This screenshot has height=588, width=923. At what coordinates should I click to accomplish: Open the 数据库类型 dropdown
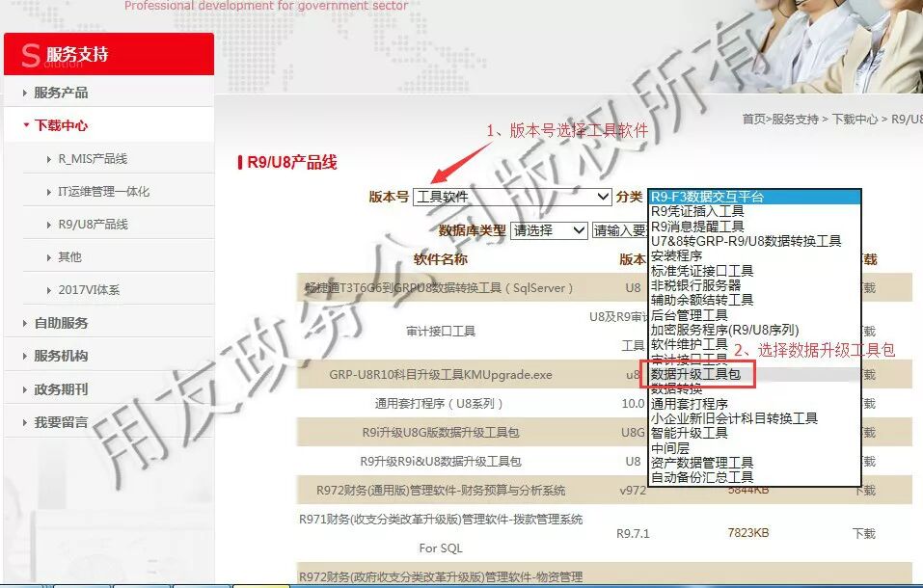(549, 230)
